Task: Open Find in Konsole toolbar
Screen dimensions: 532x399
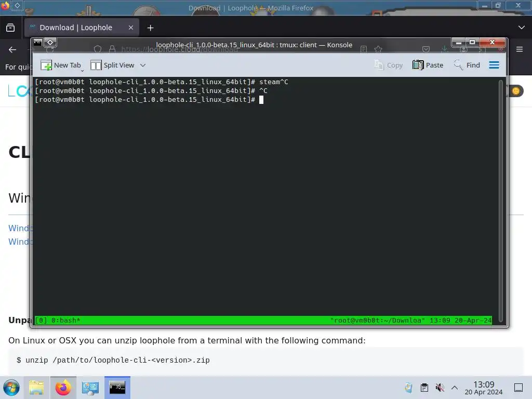Action: (467, 65)
